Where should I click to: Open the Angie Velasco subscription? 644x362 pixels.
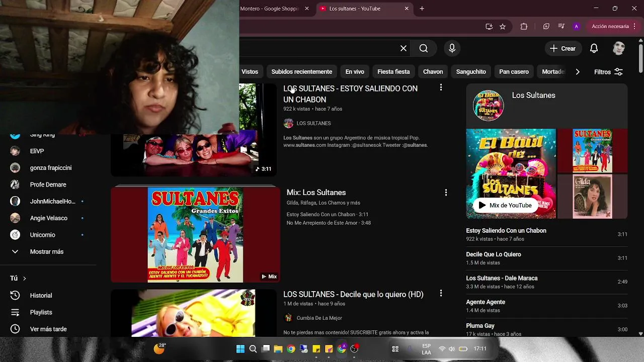[48, 218]
